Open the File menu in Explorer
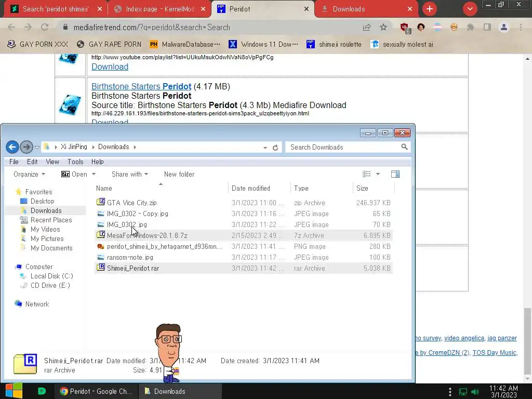The image size is (532, 399). coord(14,162)
